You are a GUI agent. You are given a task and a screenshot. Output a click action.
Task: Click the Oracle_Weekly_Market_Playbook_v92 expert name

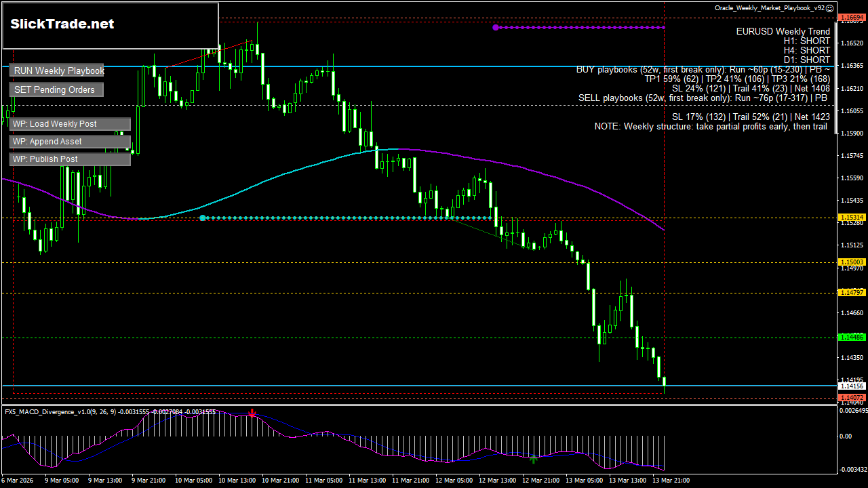pyautogui.click(x=770, y=8)
